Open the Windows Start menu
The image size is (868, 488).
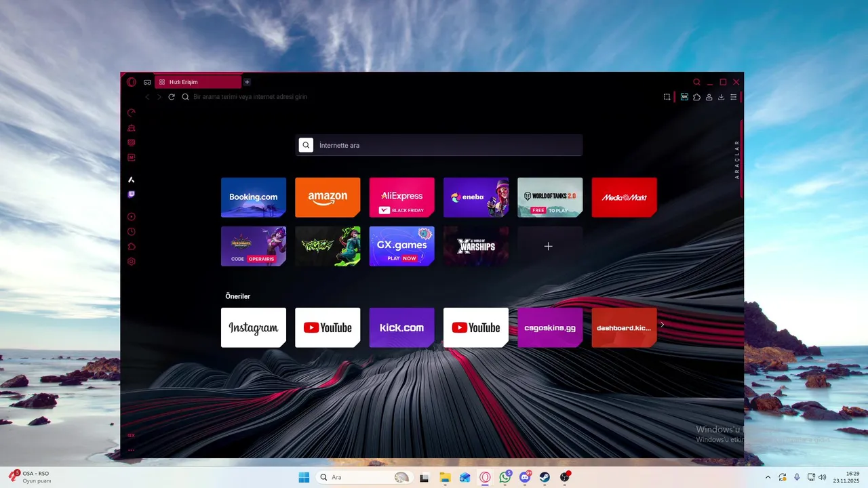coord(304,477)
